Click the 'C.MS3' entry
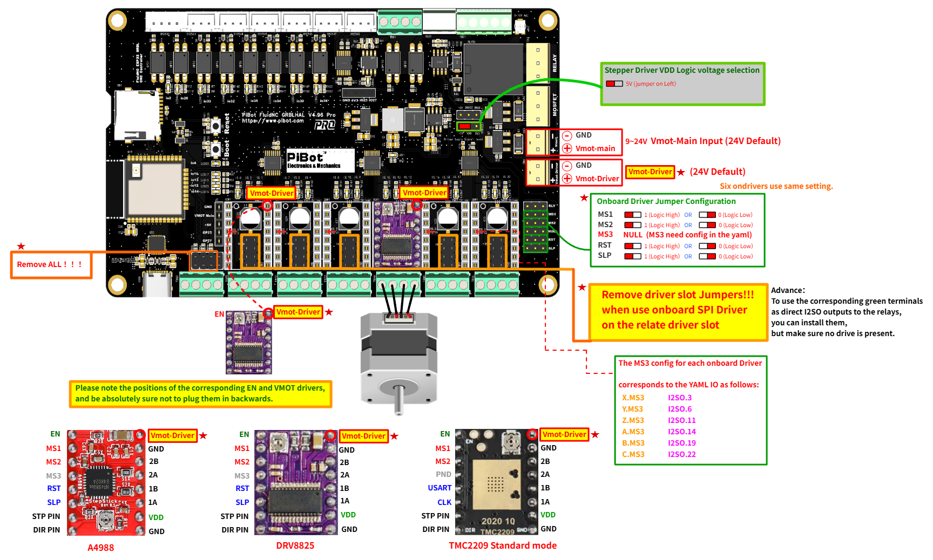Viewport: 933px width, 560px height. coord(633,454)
